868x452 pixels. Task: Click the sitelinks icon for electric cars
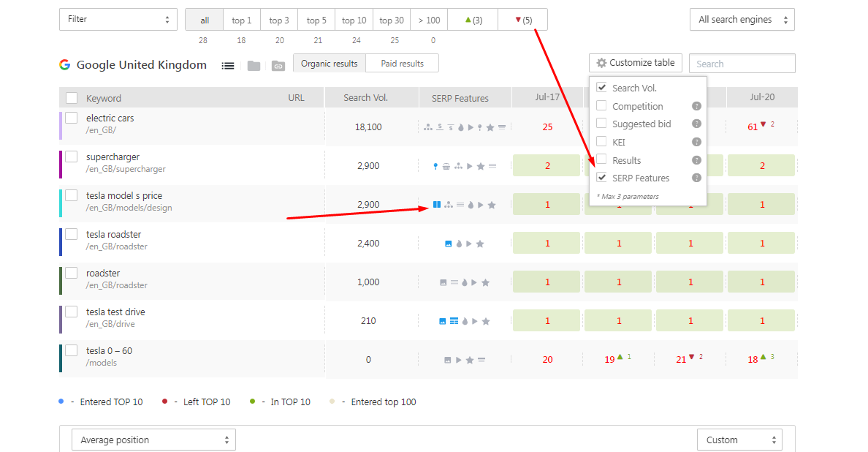pyautogui.click(x=428, y=127)
